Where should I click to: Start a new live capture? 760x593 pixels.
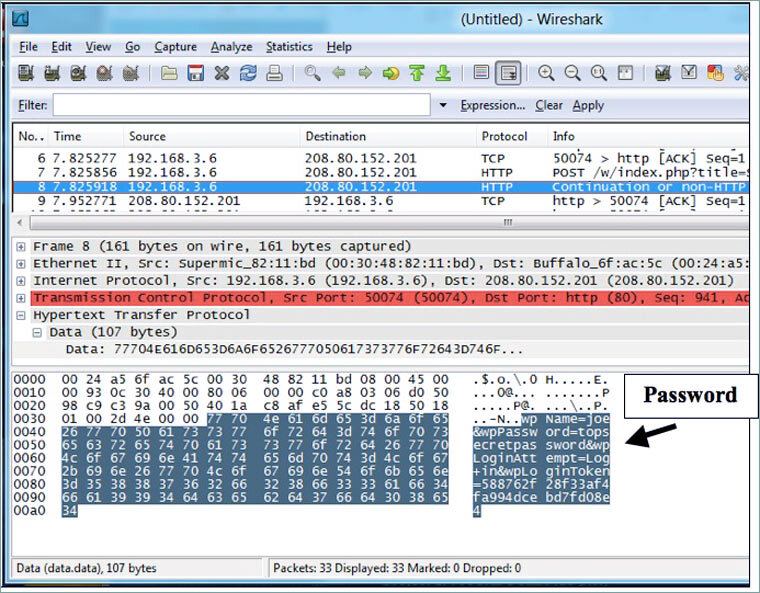pyautogui.click(x=78, y=73)
